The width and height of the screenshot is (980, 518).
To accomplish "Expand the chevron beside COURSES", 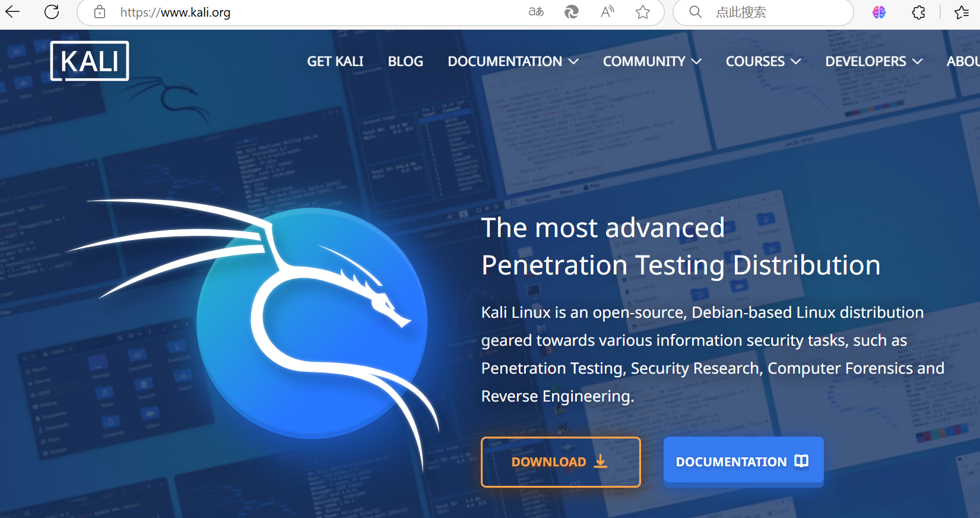I will pyautogui.click(x=796, y=62).
